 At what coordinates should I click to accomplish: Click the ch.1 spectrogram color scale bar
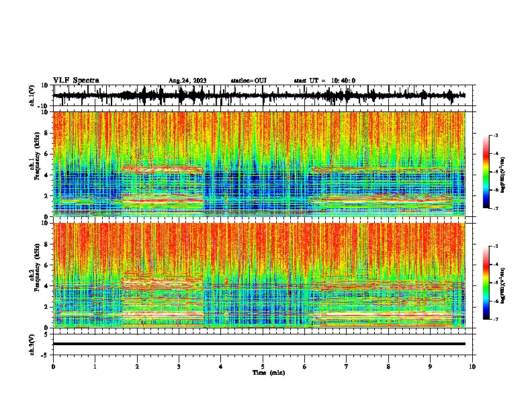[x=486, y=172]
